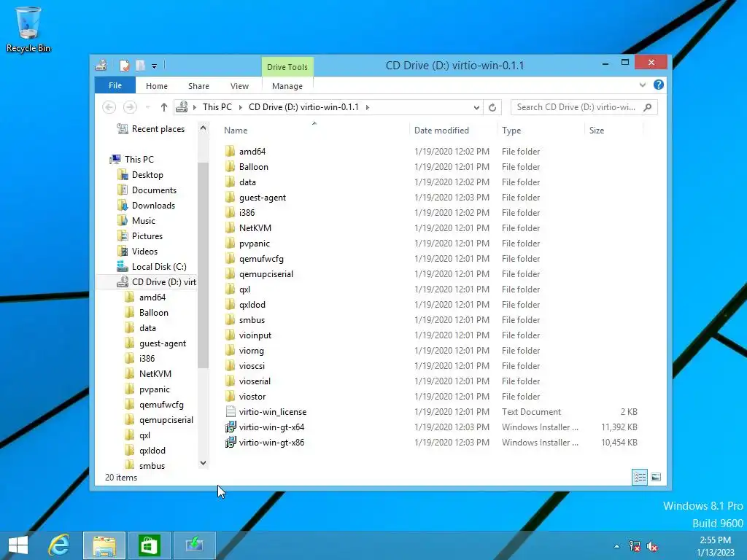This screenshot has height=560, width=747.
Task: Open the Manage ribbon tab
Action: (287, 86)
